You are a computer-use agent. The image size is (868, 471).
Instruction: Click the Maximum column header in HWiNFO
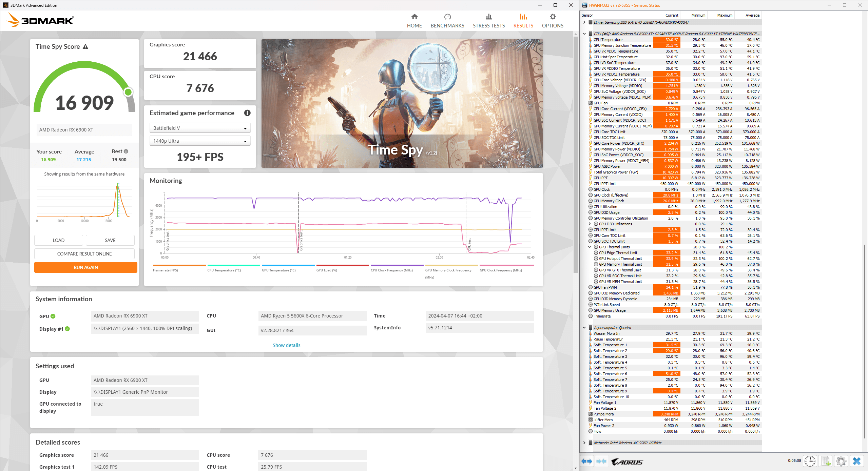point(721,15)
